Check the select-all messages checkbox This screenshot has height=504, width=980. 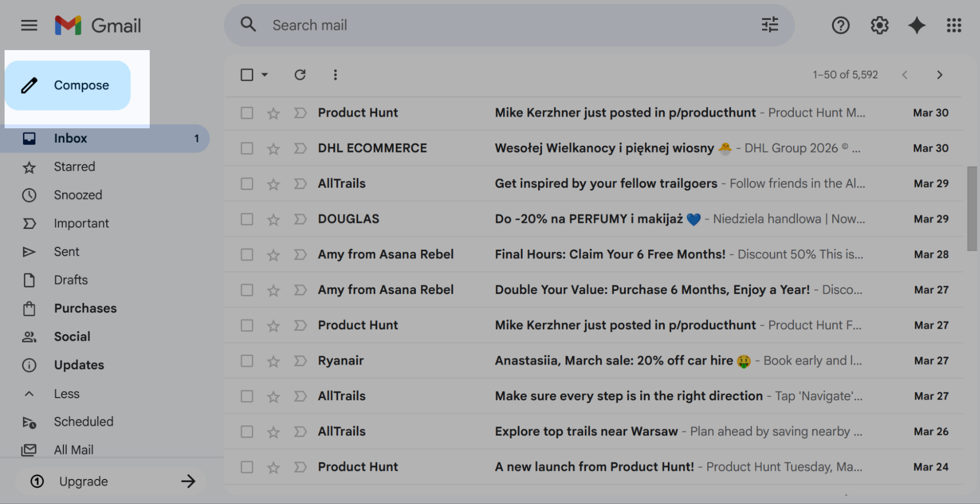[x=247, y=75]
